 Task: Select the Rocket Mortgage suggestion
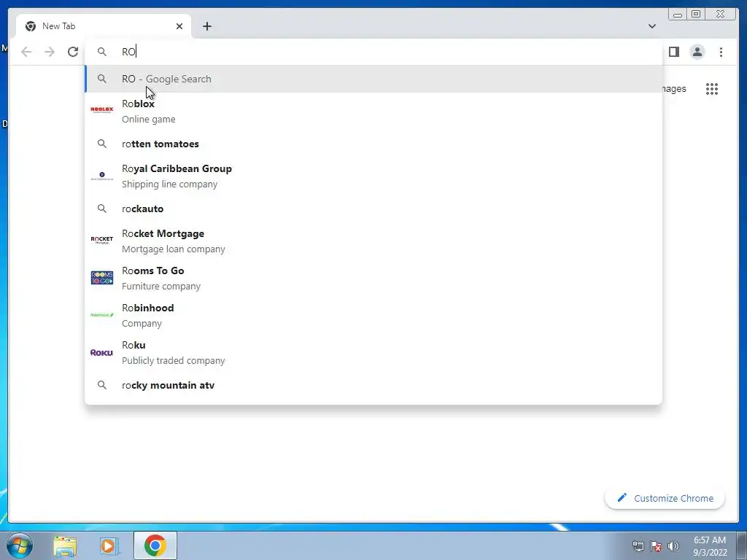[374, 241]
